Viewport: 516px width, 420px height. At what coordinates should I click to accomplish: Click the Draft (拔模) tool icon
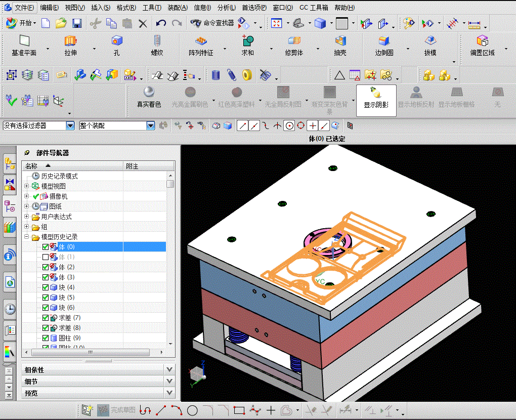click(430, 41)
